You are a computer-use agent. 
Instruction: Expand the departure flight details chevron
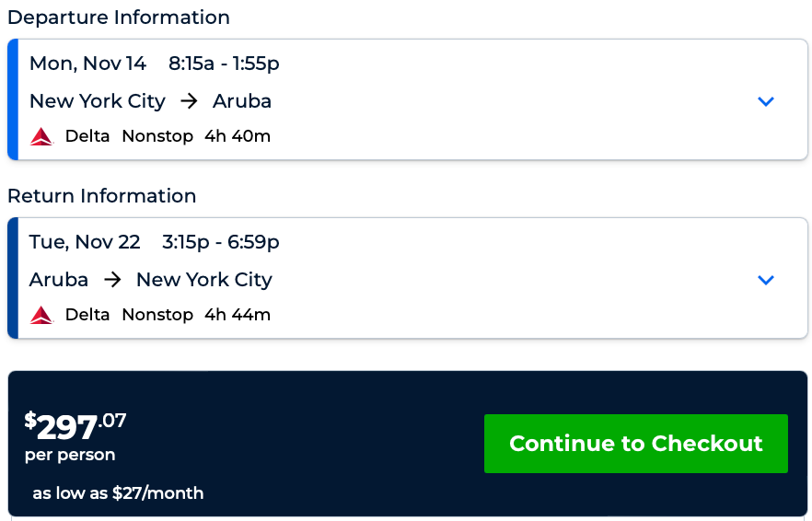coord(766,101)
